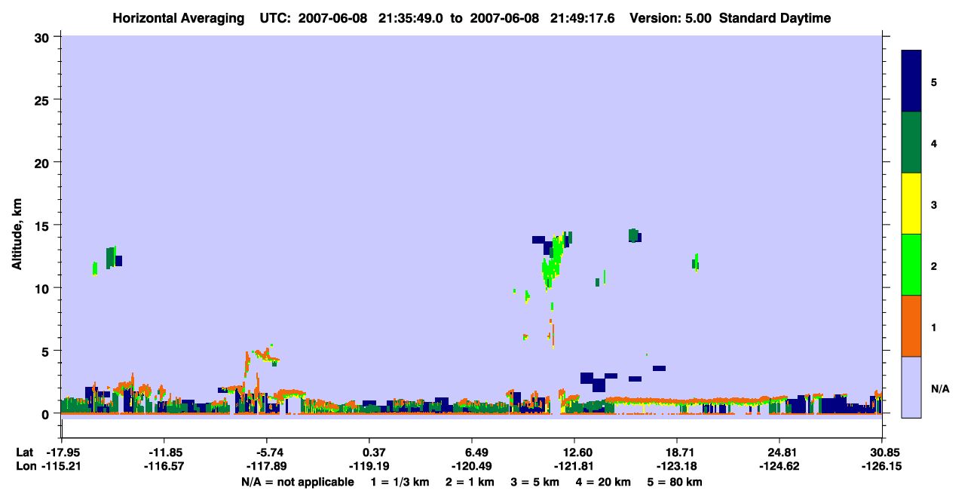This screenshot has width=980, height=503.
Task: Click the legend entry '5 = 80 km'
Action: coord(675,482)
